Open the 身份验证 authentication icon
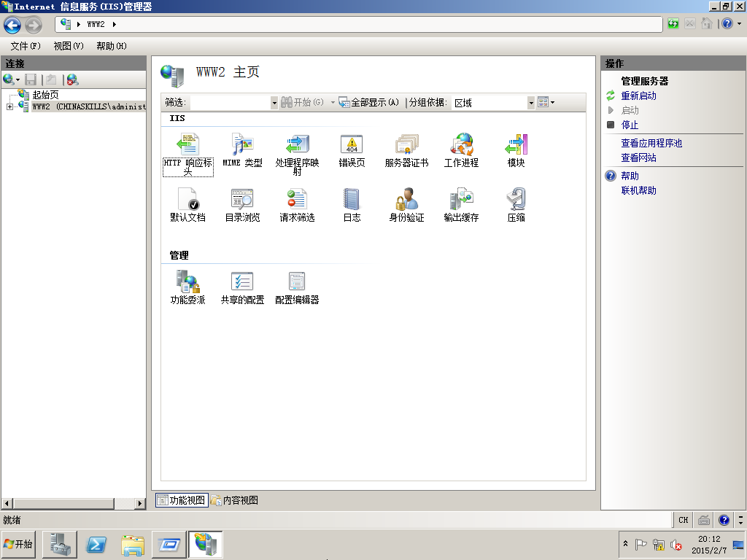 pos(406,205)
